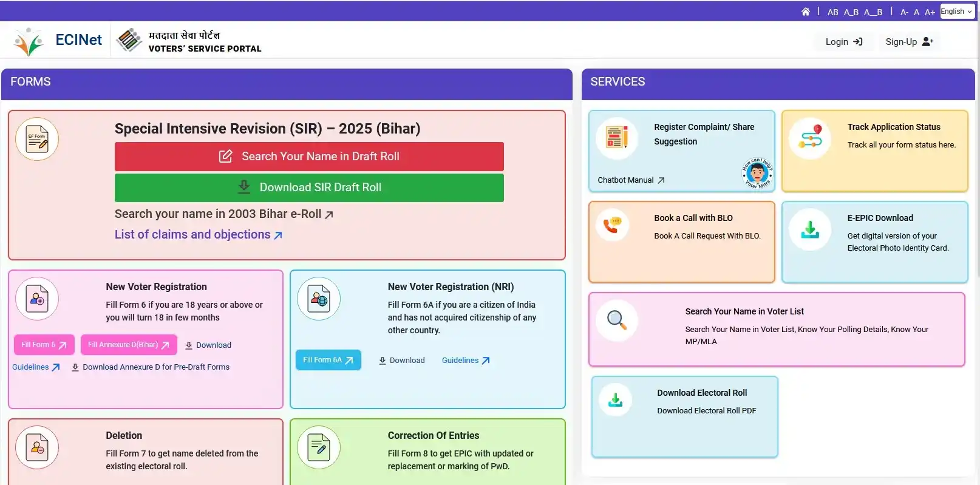Open the Chatbot Manual link

(x=630, y=180)
